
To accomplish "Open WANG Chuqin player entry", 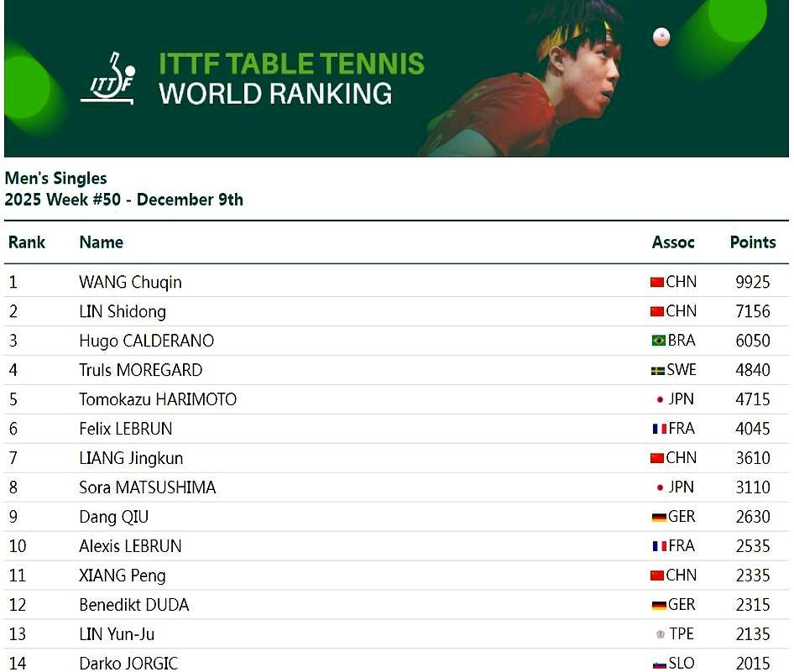I will (x=130, y=283).
